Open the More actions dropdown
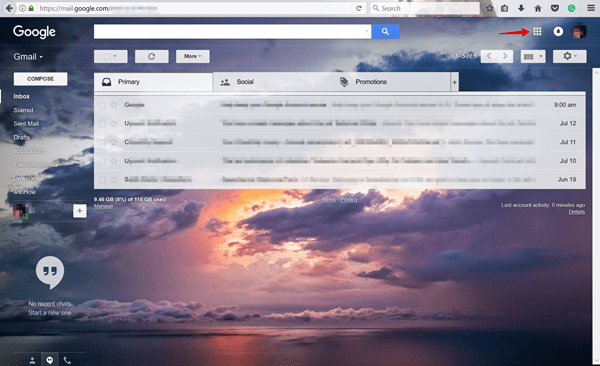The image size is (600, 366). click(192, 56)
